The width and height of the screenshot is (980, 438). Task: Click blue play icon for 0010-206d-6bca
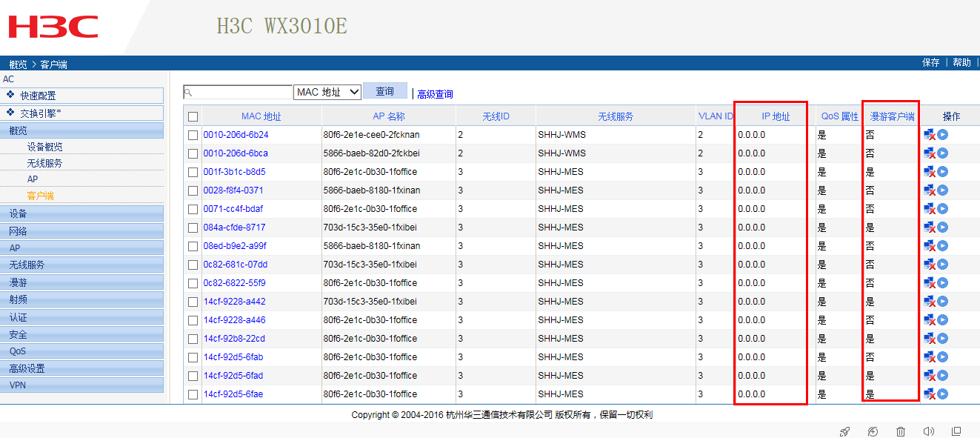(942, 153)
